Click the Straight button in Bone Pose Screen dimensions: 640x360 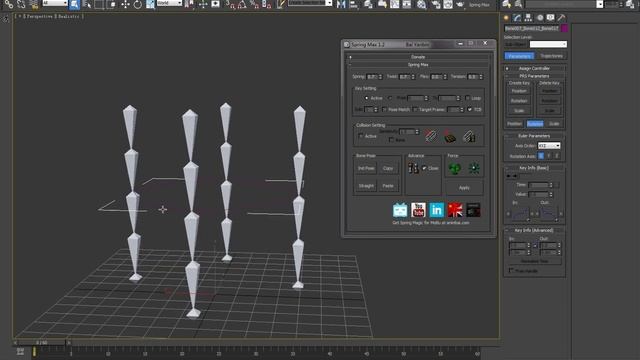tap(366, 186)
